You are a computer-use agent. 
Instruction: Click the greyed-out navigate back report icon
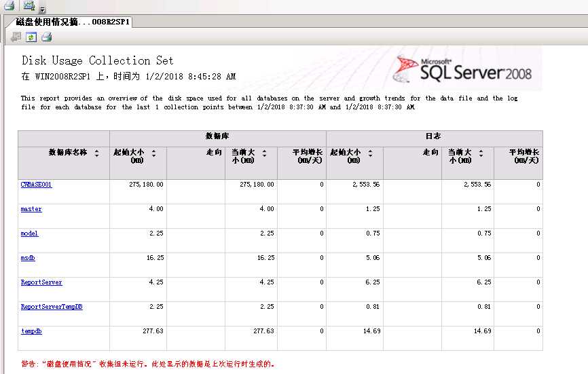pyautogui.click(x=16, y=37)
